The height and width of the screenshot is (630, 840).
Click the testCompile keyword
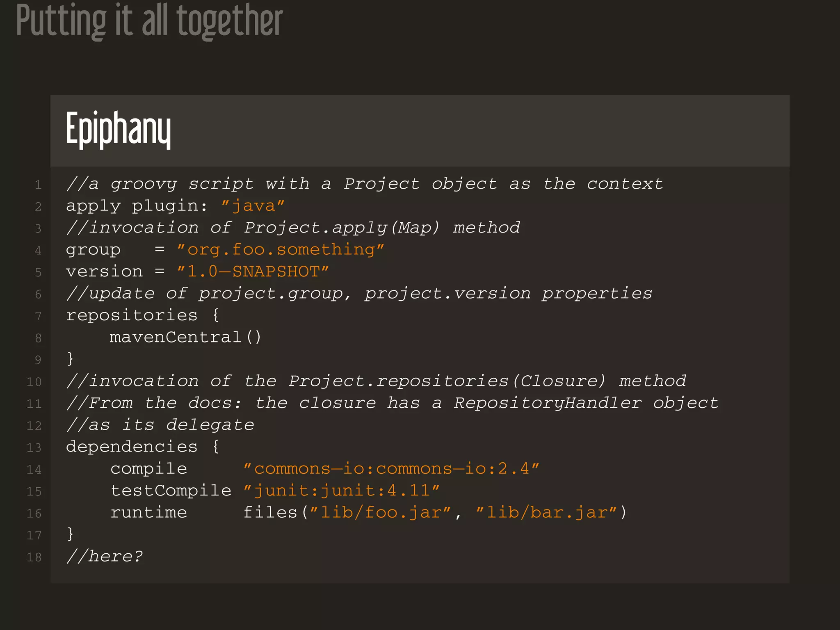[x=171, y=491]
